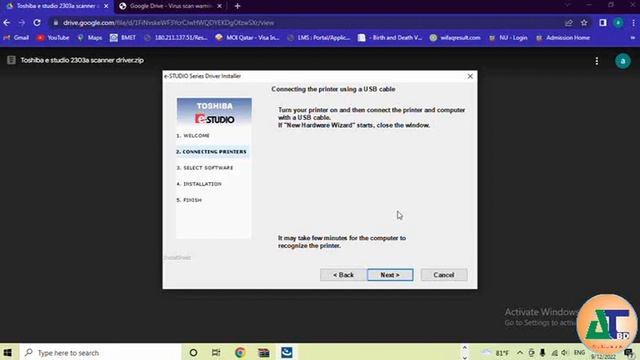Select the Select Software step
This screenshot has height=360, width=640.
[x=204, y=168]
